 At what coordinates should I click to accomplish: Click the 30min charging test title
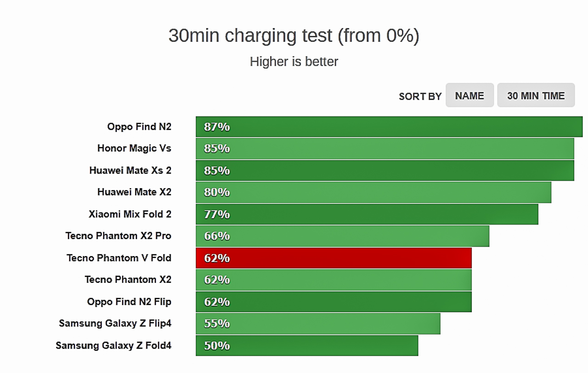(x=294, y=35)
